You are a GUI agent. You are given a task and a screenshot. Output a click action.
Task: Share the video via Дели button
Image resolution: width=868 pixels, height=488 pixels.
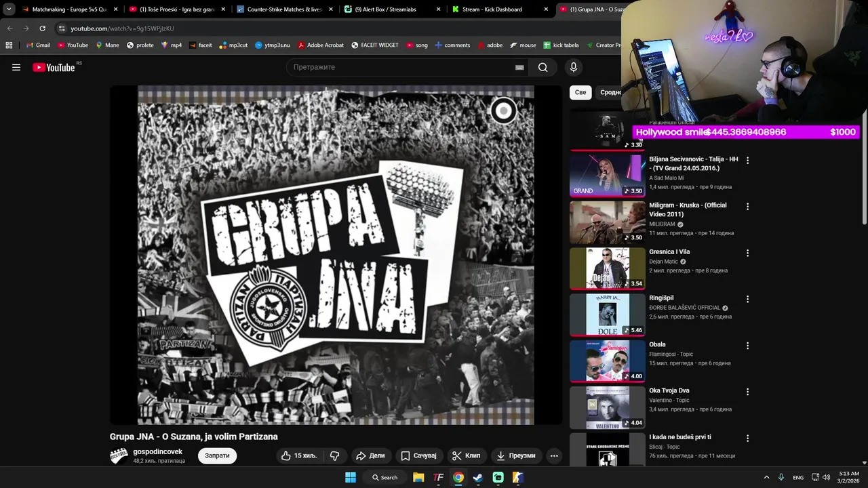[370, 455]
